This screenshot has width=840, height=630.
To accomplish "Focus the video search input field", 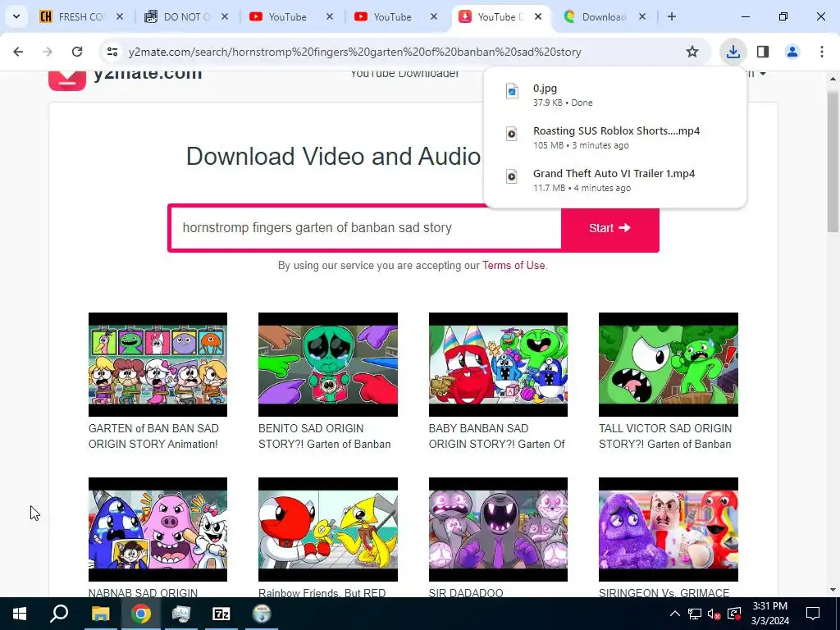I will [x=365, y=228].
